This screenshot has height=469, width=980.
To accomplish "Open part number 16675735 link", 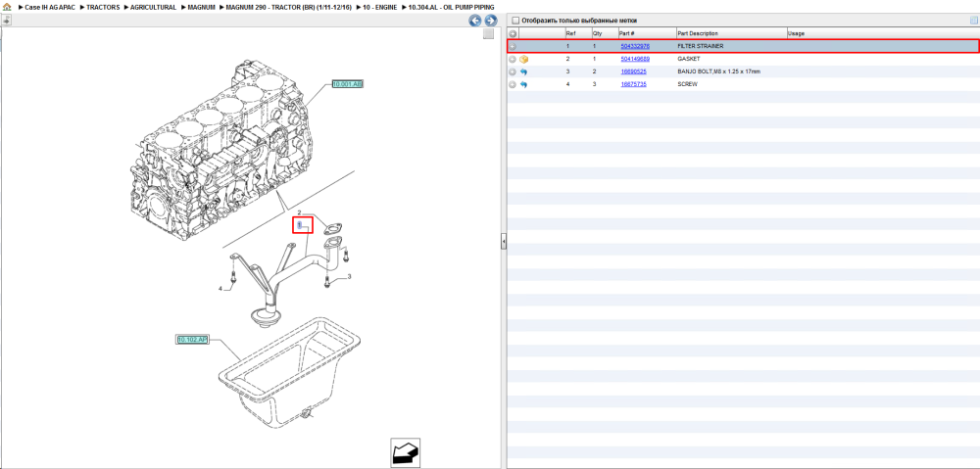I will click(x=633, y=84).
